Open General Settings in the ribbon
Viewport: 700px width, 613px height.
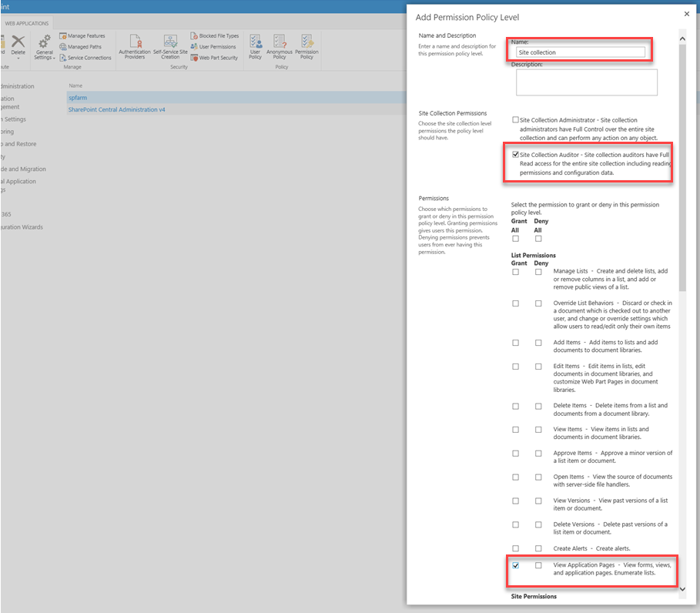click(44, 47)
